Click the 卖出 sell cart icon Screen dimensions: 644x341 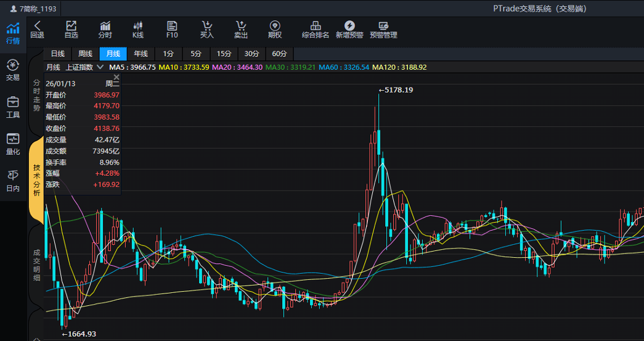click(x=241, y=30)
